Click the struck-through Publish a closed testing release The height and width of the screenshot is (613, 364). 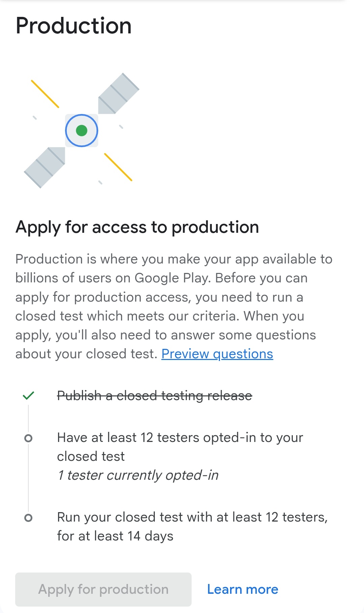[155, 396]
